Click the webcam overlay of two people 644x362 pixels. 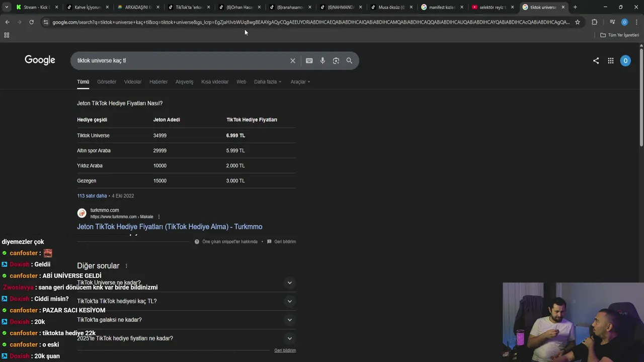tap(573, 322)
